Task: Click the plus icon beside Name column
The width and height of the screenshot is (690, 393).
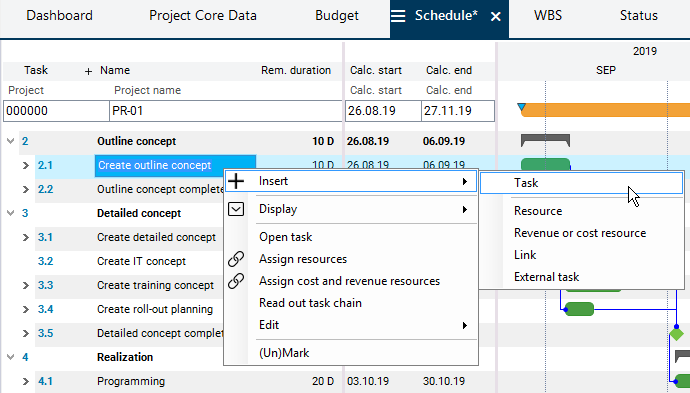Action: 88,71
